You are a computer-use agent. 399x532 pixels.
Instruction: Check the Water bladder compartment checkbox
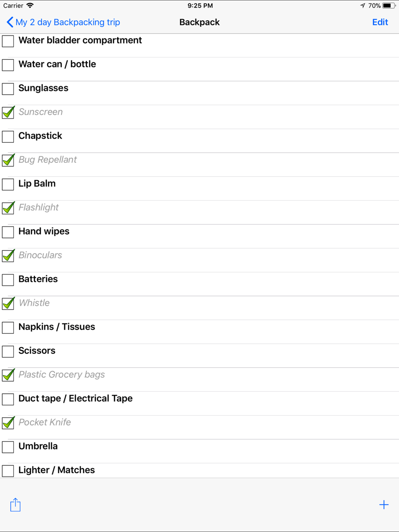8,41
